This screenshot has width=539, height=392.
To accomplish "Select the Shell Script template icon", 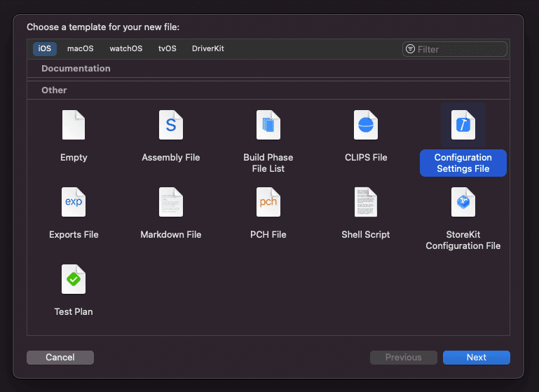I will [366, 202].
